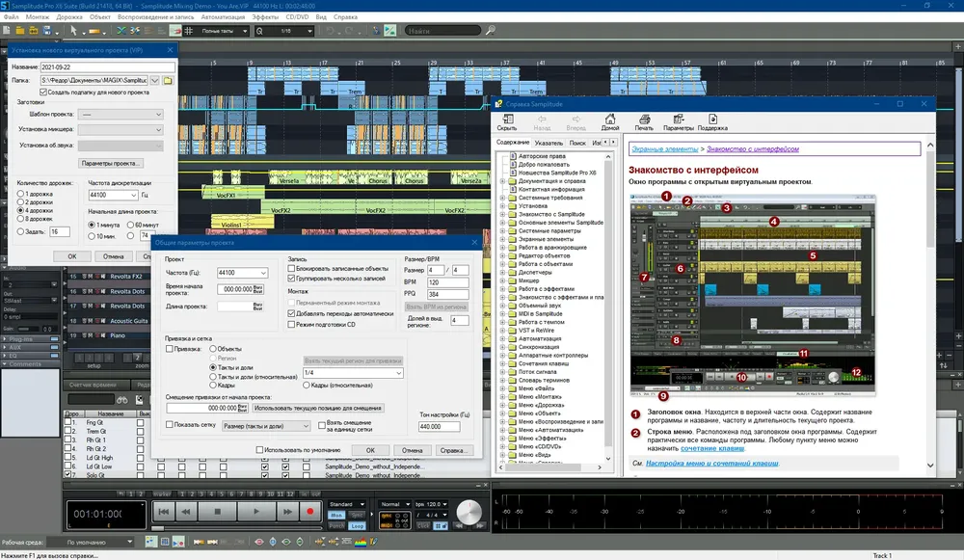The height and width of the screenshot is (560, 964).
Task: Click the Print icon in help window
Action: click(x=644, y=122)
